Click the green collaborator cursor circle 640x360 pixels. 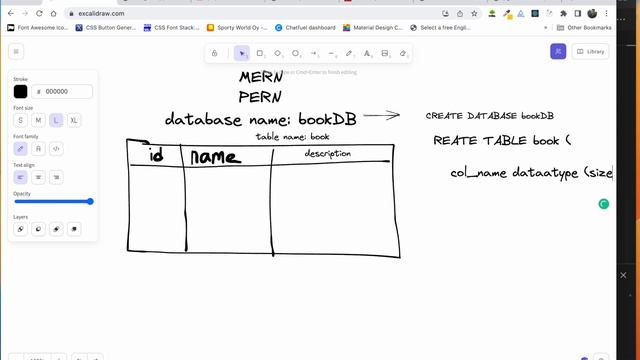(604, 204)
